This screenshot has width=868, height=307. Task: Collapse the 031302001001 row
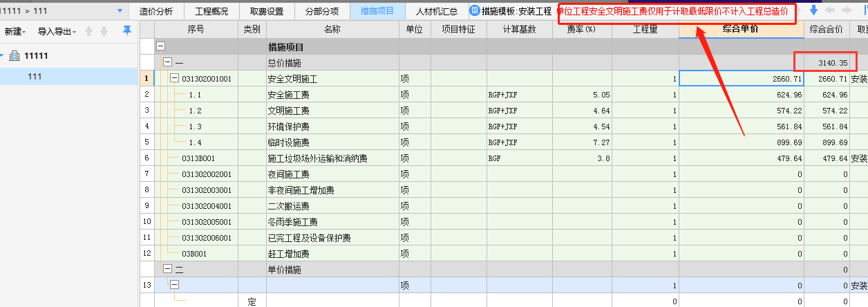pyautogui.click(x=174, y=79)
